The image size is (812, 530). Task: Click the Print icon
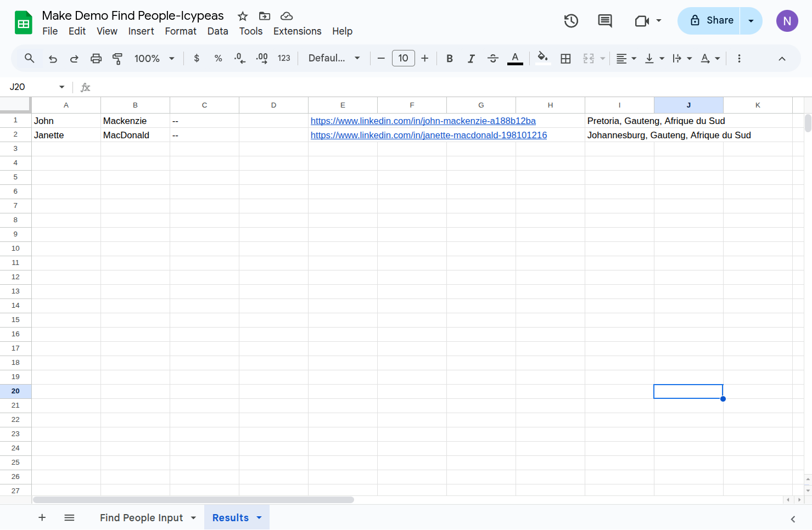[x=96, y=59]
